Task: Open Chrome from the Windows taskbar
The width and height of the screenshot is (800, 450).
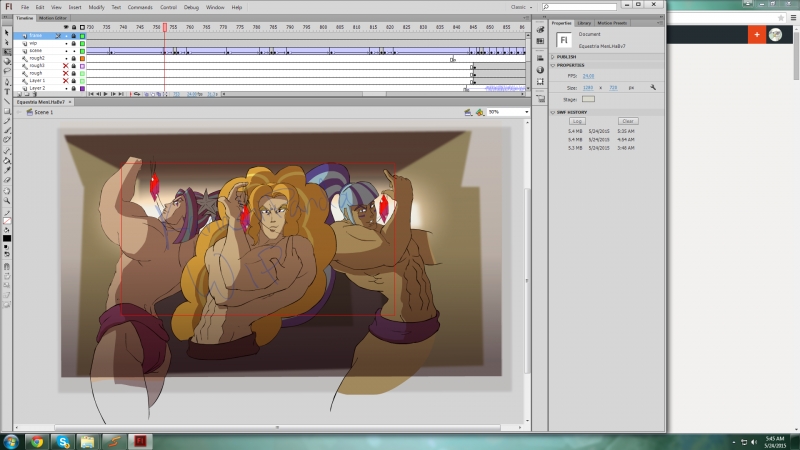Action: (36, 440)
